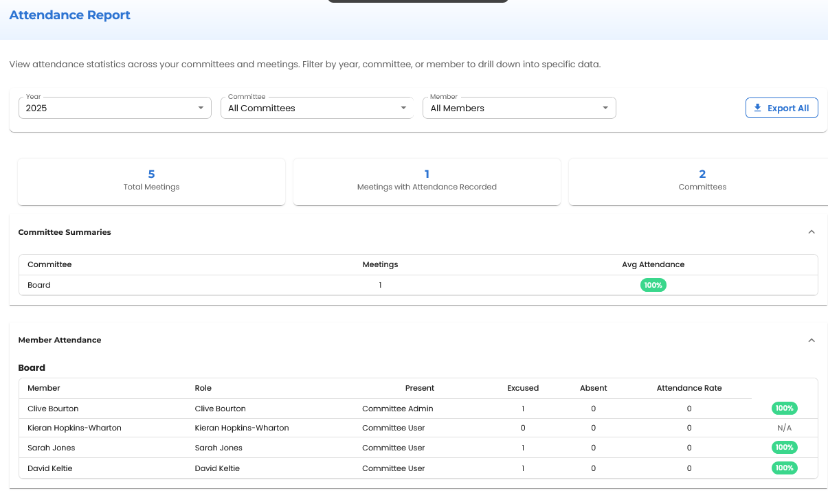The image size is (828, 504).
Task: Open the Committee dropdown arrow
Action: (403, 108)
